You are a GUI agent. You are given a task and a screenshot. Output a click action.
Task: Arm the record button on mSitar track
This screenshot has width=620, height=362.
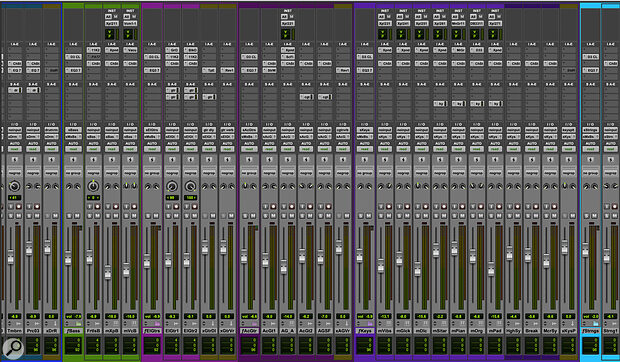(x=444, y=207)
